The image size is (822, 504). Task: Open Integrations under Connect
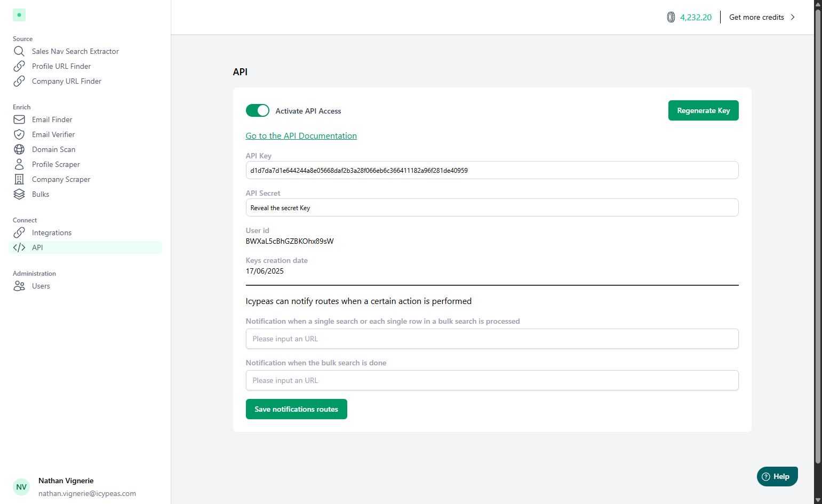point(85,233)
